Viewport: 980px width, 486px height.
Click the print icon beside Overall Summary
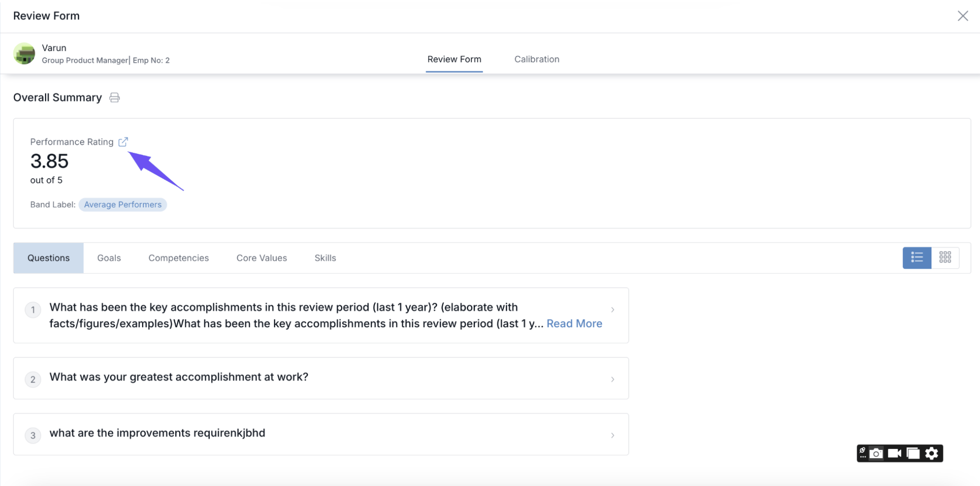[114, 97]
